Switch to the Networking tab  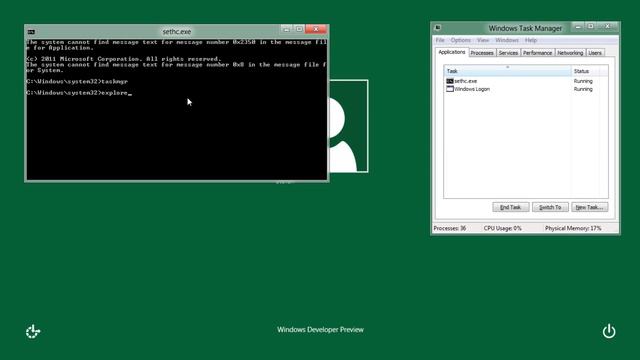coord(570,53)
